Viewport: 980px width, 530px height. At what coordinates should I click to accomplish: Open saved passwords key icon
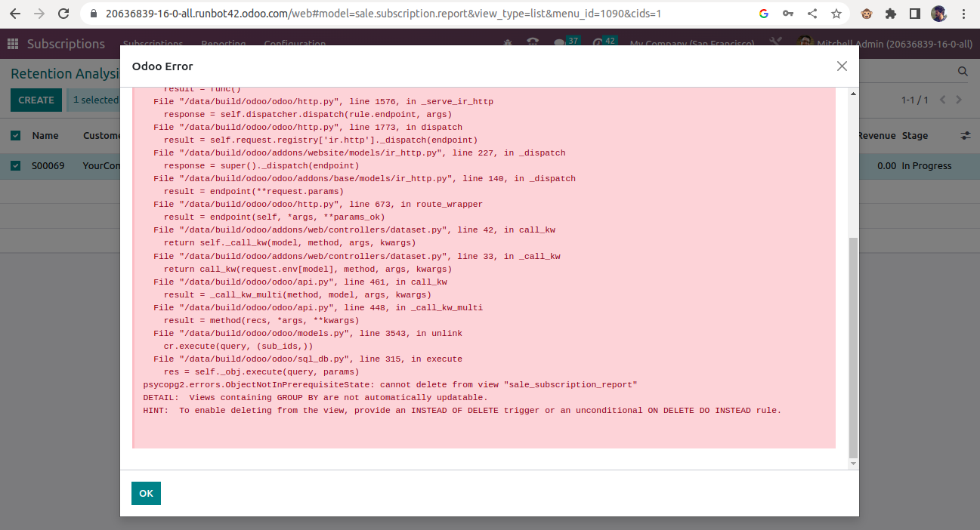click(787, 14)
